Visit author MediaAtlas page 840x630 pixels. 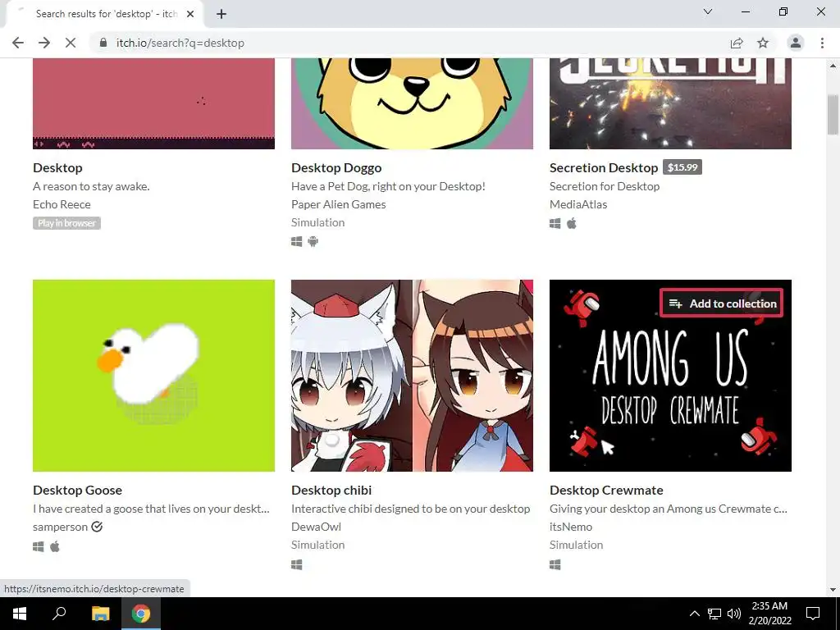coord(578,204)
